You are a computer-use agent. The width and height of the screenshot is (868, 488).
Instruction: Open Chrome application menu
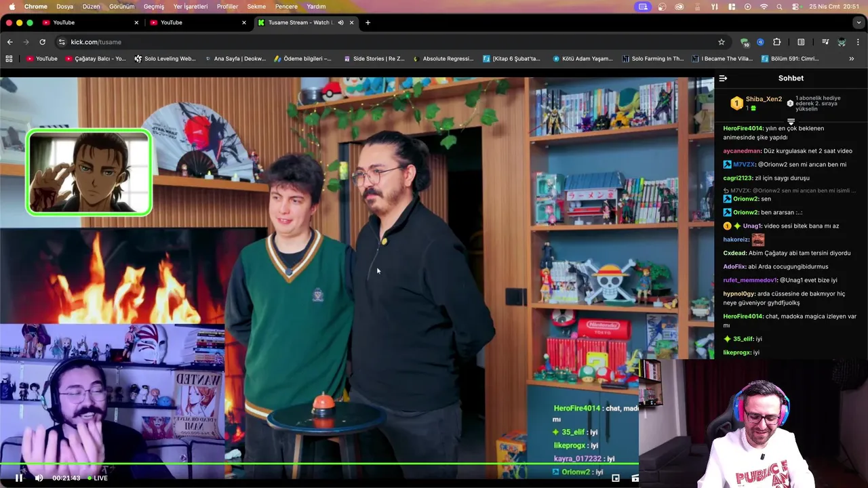(x=36, y=7)
